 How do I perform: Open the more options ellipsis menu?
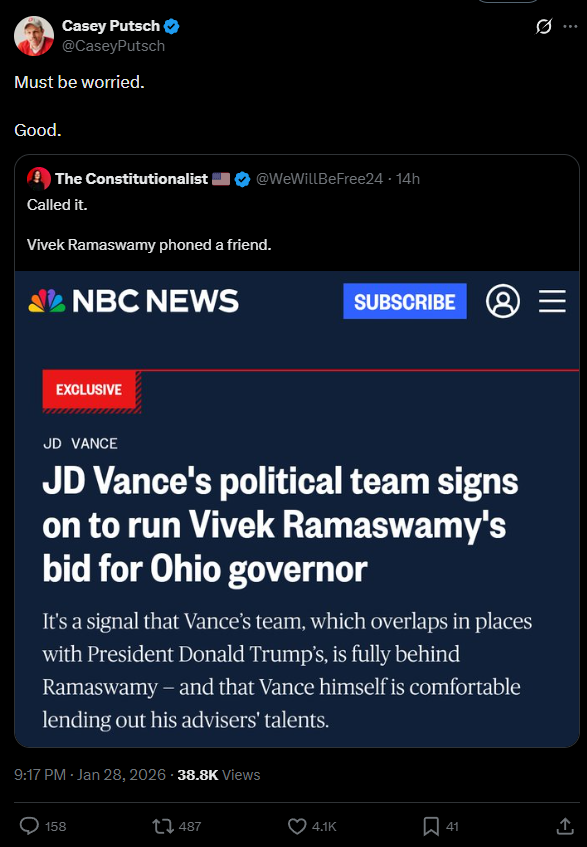pyautogui.click(x=570, y=26)
